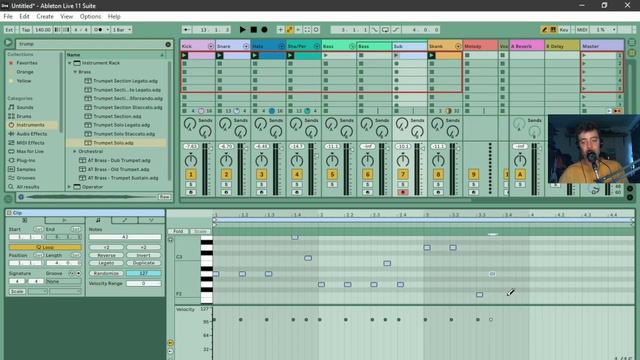Select the Drums category
This screenshot has width=640, height=360.
pyautogui.click(x=24, y=116)
